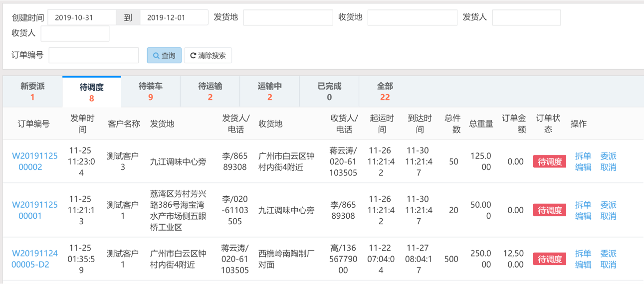Screen dimensions: 644x284
Task: Focus the 收货地 input field
Action: point(412,17)
